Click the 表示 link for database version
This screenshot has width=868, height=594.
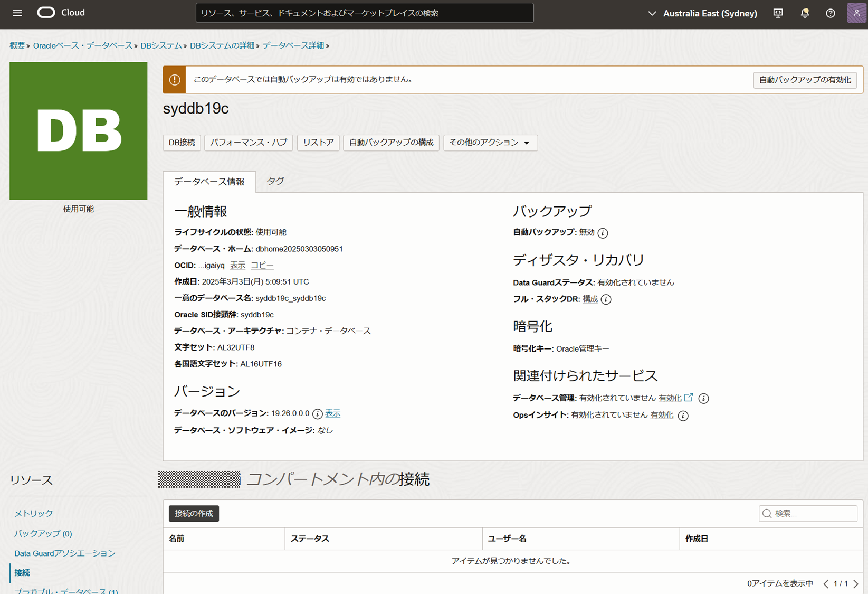coord(332,413)
